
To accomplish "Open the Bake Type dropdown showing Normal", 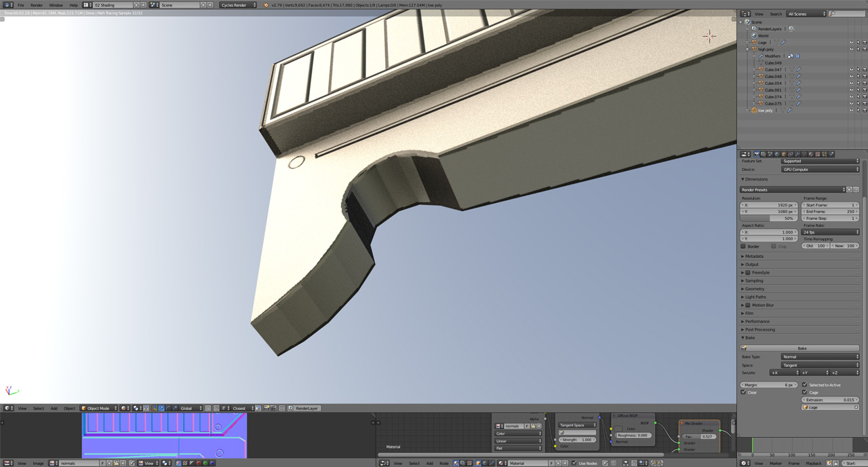I will tap(820, 357).
